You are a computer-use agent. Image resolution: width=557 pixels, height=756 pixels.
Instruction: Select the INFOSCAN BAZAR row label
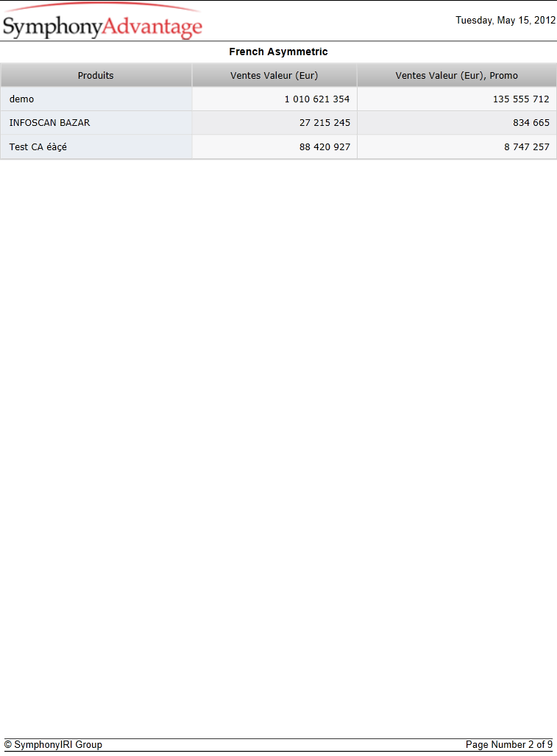[x=49, y=122]
